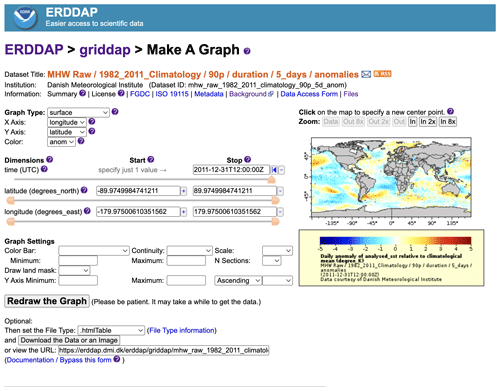Open X Axis help icon
This screenshot has height=391, width=500.
(92, 122)
